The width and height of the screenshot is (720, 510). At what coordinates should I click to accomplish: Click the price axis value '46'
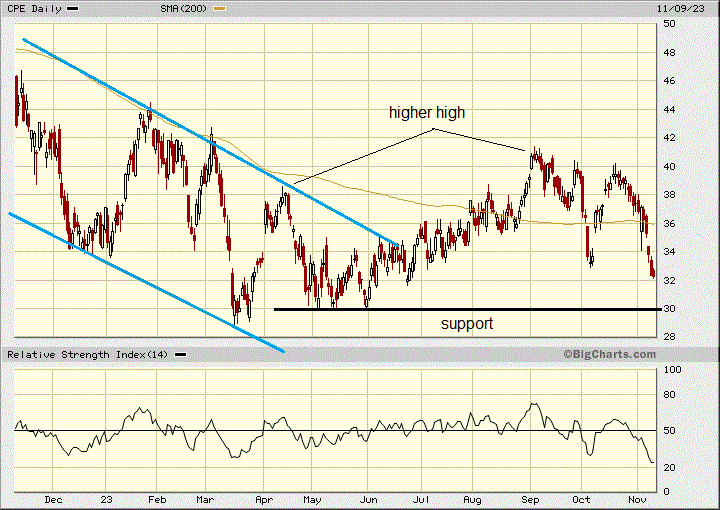click(669, 81)
